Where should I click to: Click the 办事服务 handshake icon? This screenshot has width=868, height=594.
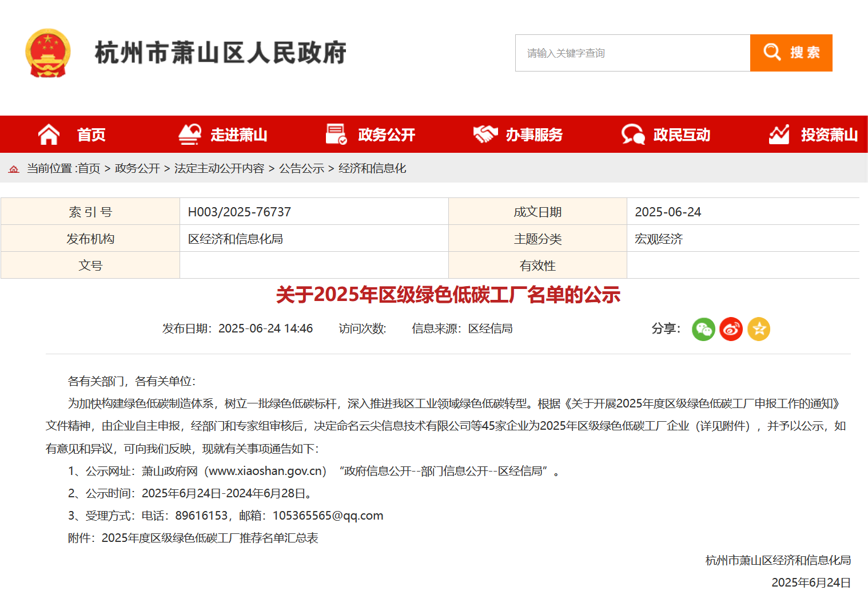(485, 134)
